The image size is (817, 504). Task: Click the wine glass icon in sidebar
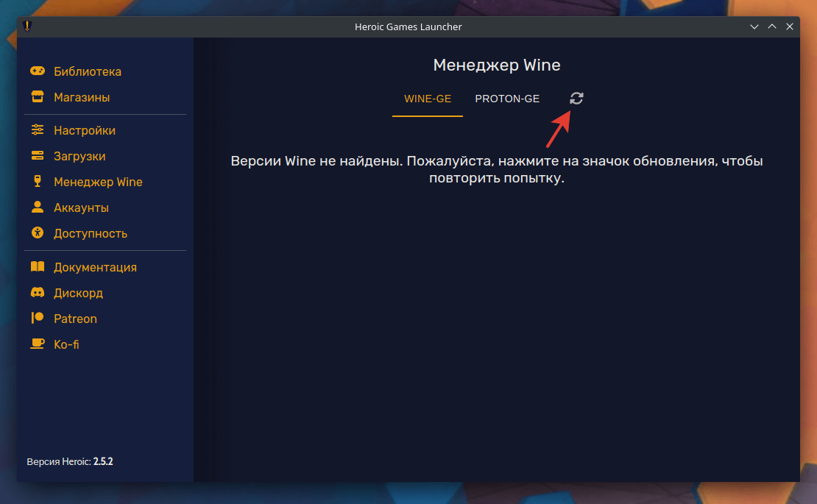pos(38,181)
